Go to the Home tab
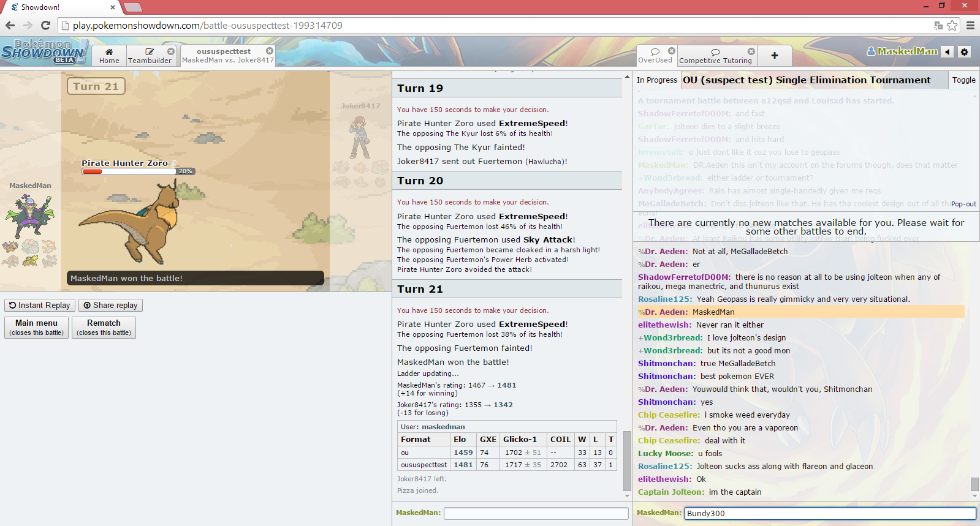Screen dimensions: 980x526 pyautogui.click(x=109, y=56)
